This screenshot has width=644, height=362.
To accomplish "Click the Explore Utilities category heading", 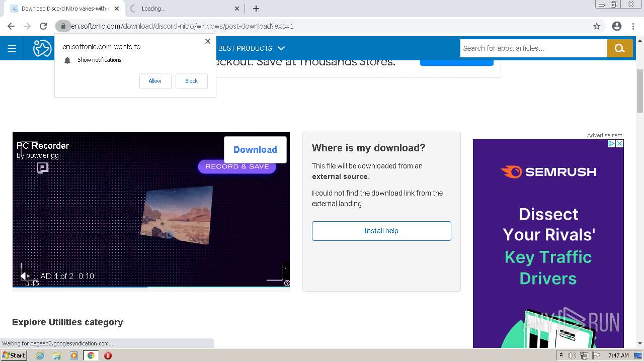I will click(67, 322).
